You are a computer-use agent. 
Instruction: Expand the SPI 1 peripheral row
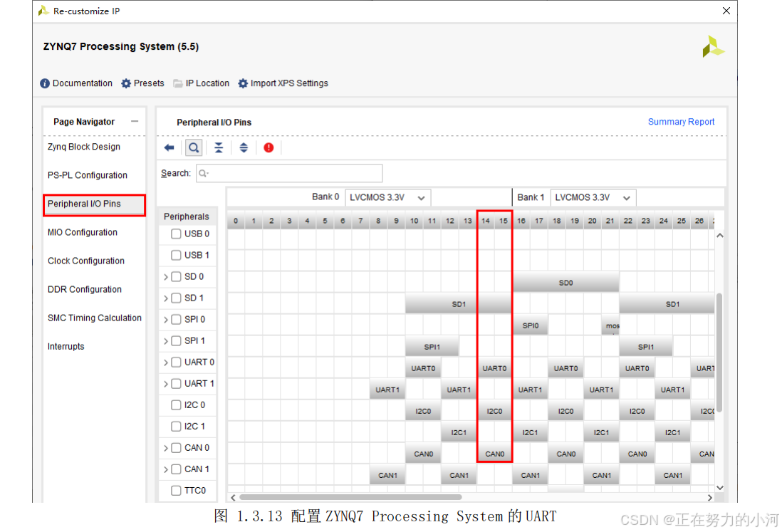[165, 341]
